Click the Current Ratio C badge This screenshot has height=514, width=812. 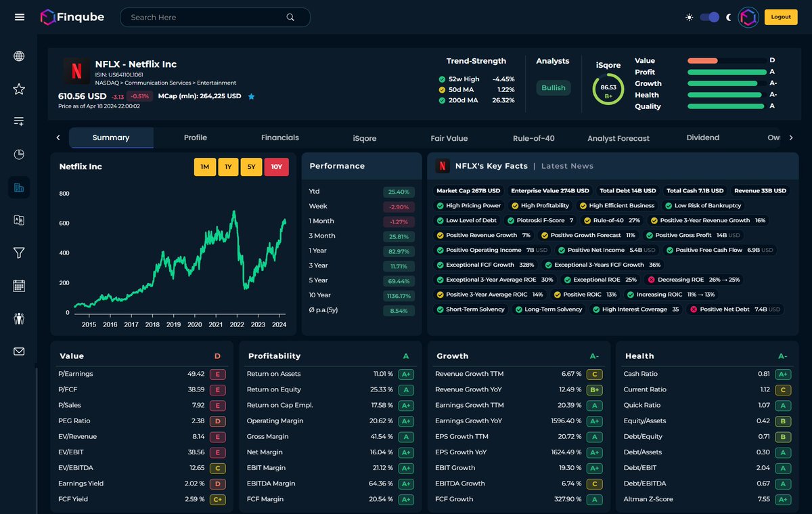tap(783, 389)
